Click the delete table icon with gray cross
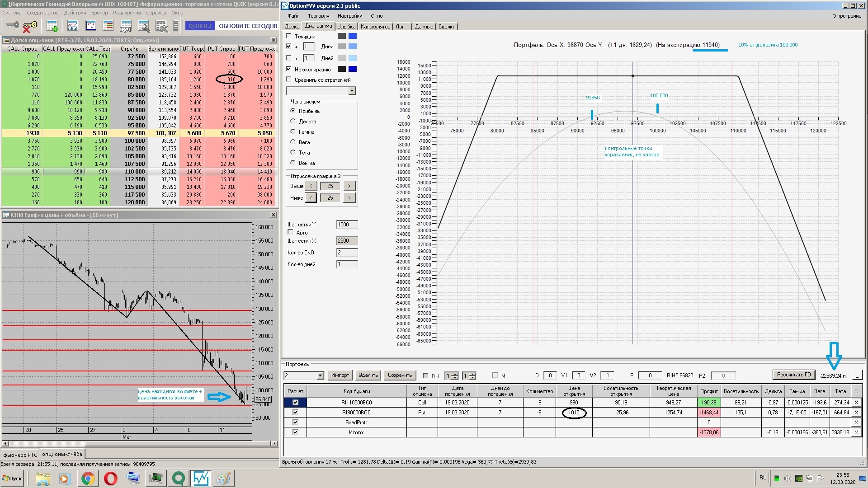Image resolution: width=868 pixels, height=488 pixels. click(161, 26)
